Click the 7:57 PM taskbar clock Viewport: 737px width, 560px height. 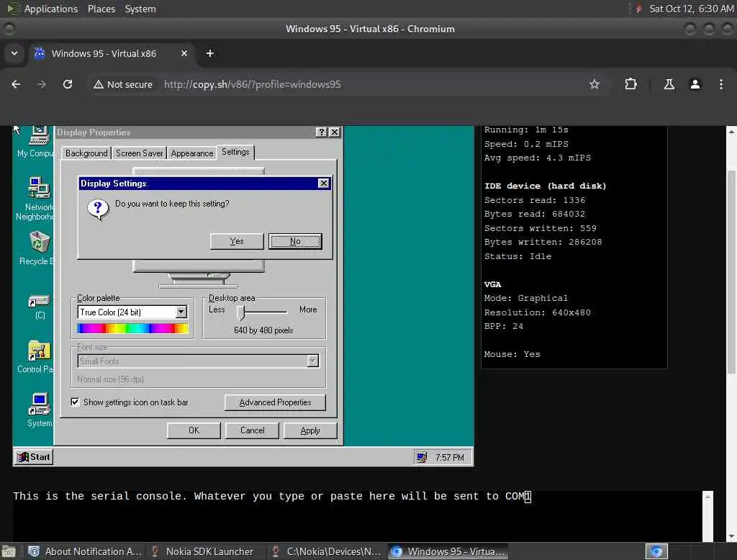[x=449, y=457]
